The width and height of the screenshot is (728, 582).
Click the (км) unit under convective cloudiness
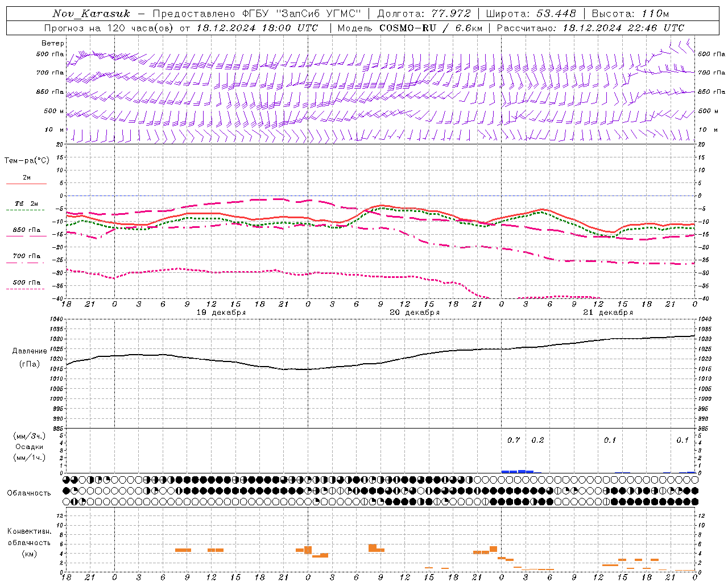(29, 554)
